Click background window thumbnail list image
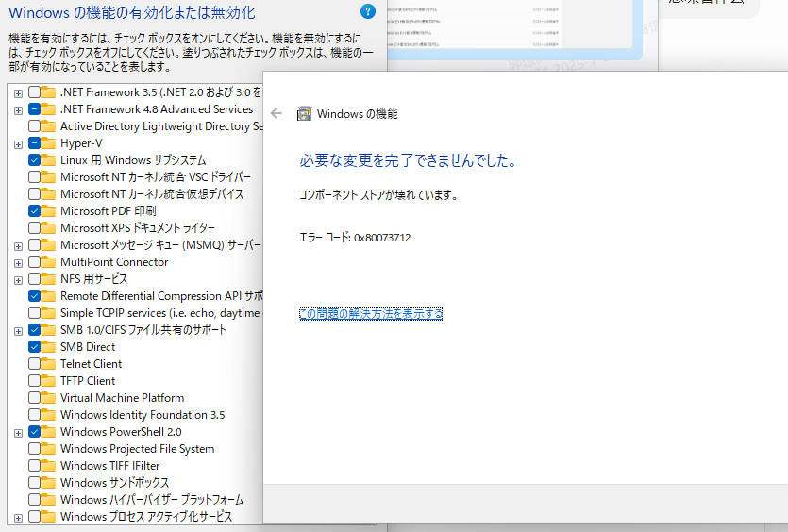This screenshot has width=788, height=532. point(511,25)
